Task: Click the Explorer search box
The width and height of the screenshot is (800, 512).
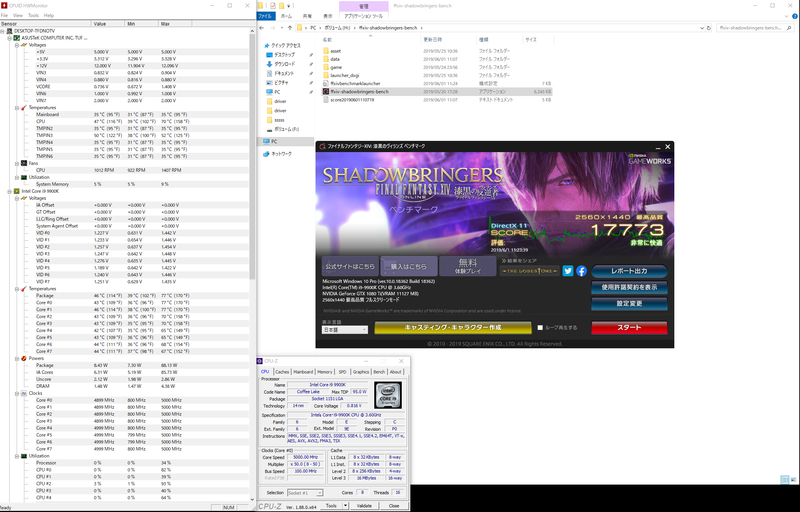Action: click(x=754, y=28)
